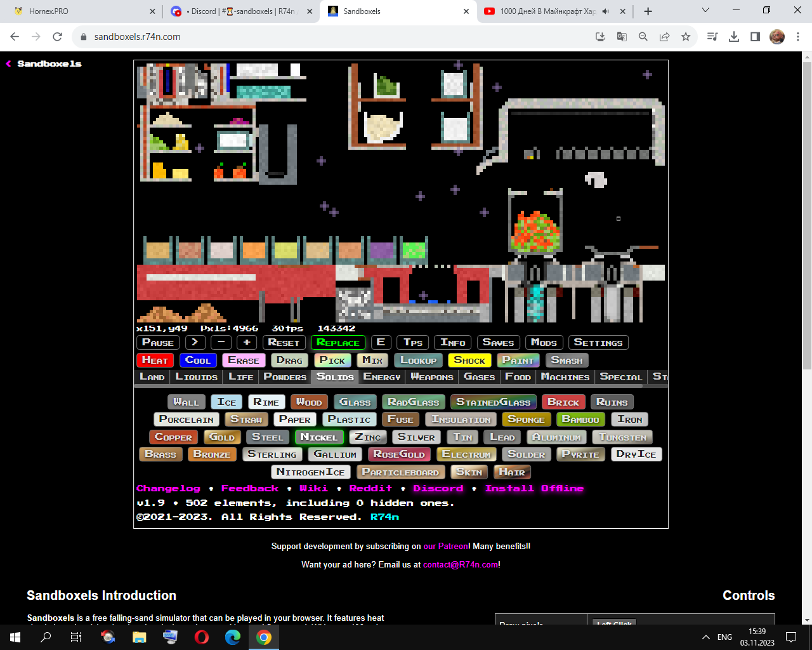The height and width of the screenshot is (650, 812).
Task: Open Microsoft Edge from the taskbar
Action: [x=233, y=637]
